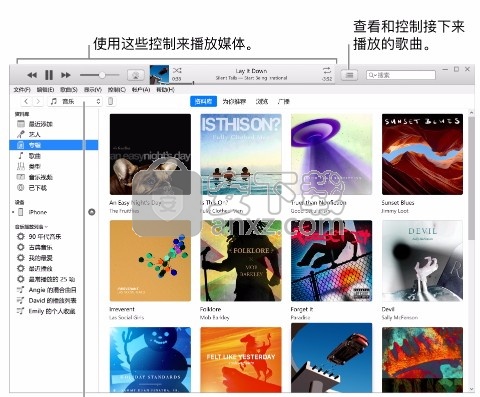480x397 pixels.
Task: Switch to the 浏览 tab
Action: click(262, 101)
